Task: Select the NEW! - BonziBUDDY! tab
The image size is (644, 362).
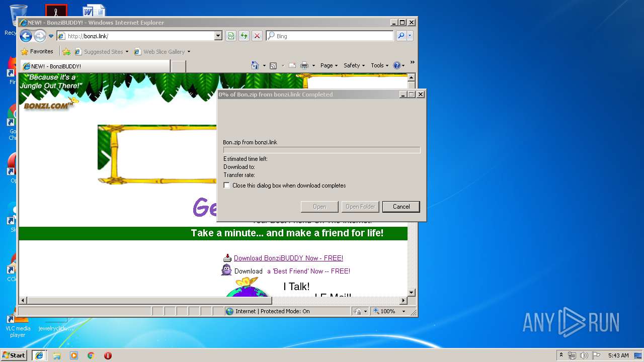Action: click(95, 66)
